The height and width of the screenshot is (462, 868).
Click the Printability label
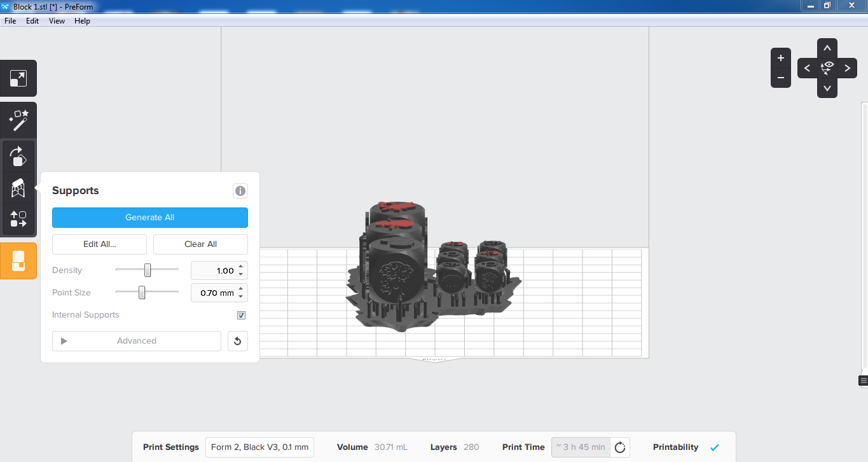click(675, 447)
